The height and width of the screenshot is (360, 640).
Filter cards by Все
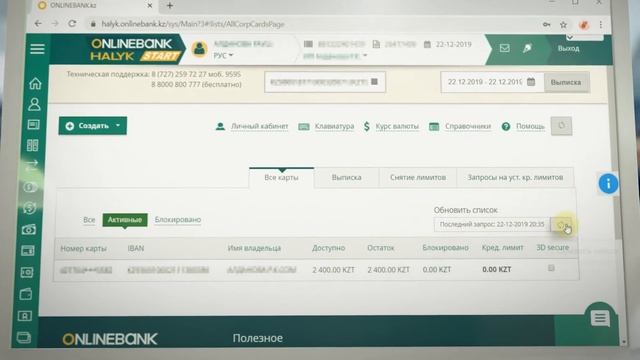(x=89, y=220)
